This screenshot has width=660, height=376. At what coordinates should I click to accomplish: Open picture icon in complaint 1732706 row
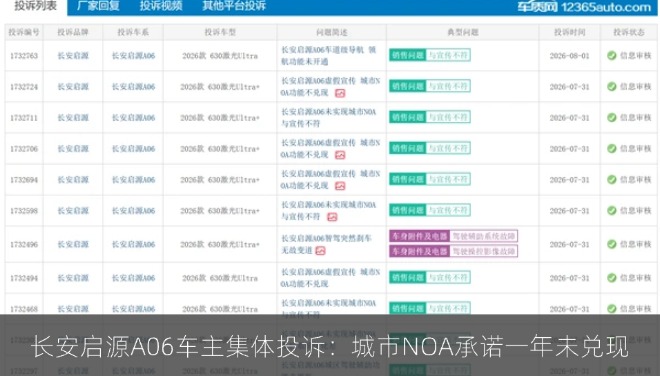coord(340,155)
